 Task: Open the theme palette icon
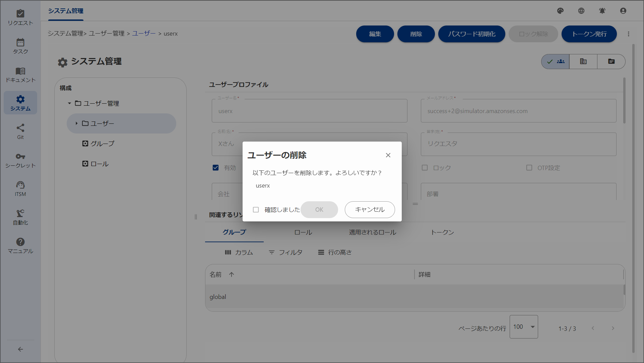pyautogui.click(x=560, y=11)
